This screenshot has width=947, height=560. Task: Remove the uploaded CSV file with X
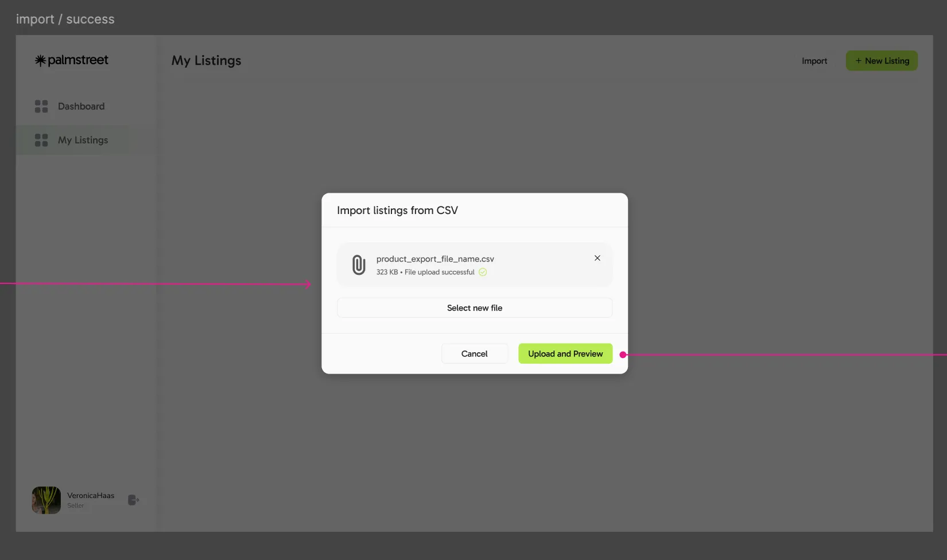(597, 258)
